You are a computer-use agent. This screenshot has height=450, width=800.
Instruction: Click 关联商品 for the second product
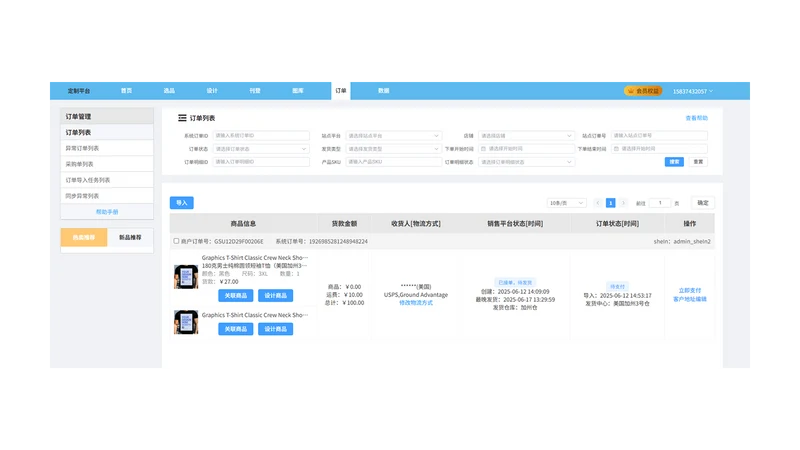[x=236, y=329]
